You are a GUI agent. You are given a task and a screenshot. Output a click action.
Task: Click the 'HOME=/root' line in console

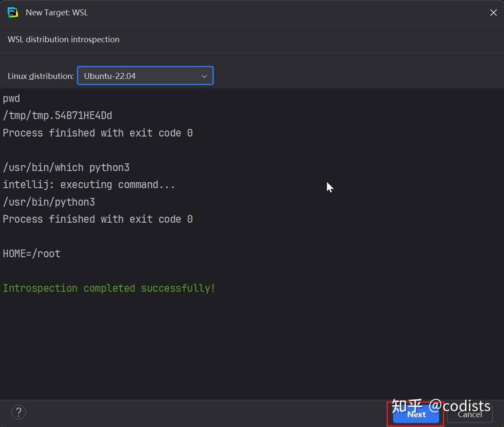click(31, 253)
